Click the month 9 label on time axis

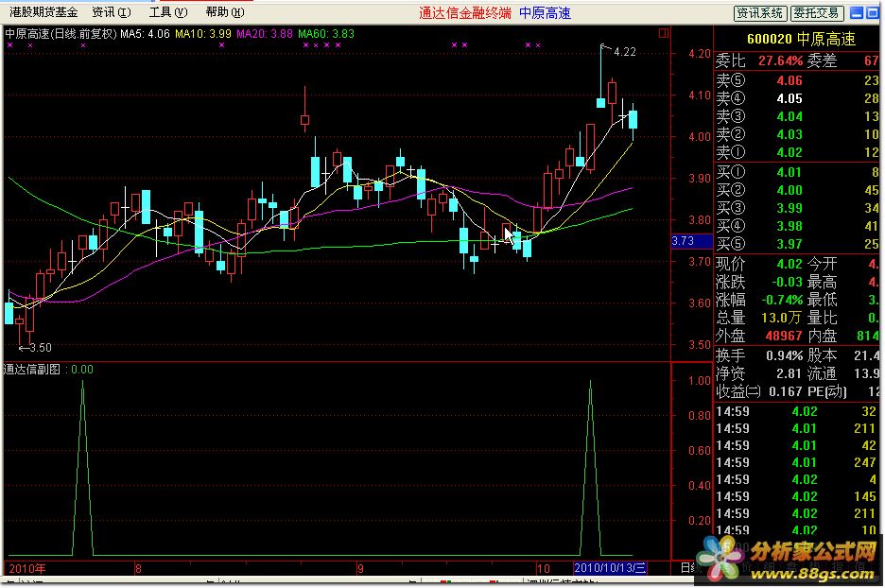coord(360,568)
